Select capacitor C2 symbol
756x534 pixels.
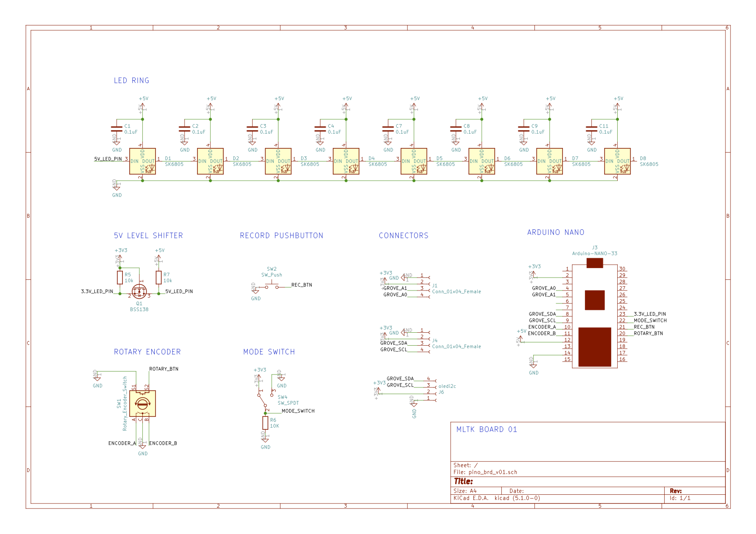[184, 129]
